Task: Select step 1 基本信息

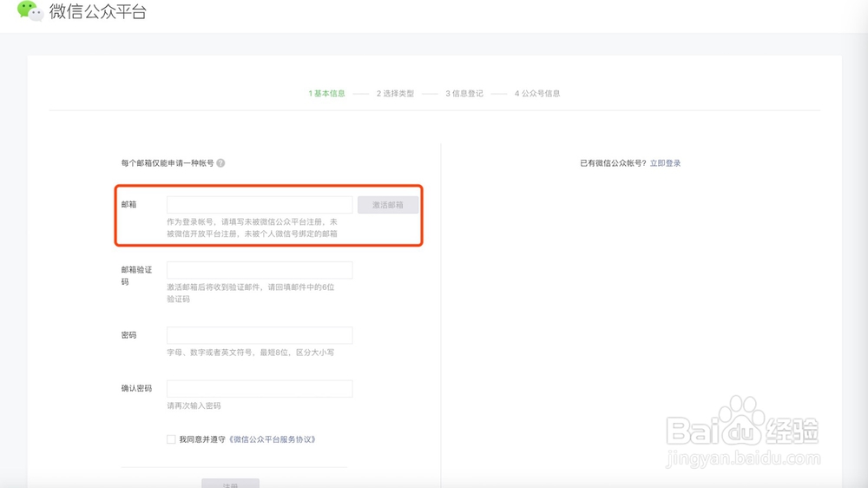Action: [x=326, y=93]
